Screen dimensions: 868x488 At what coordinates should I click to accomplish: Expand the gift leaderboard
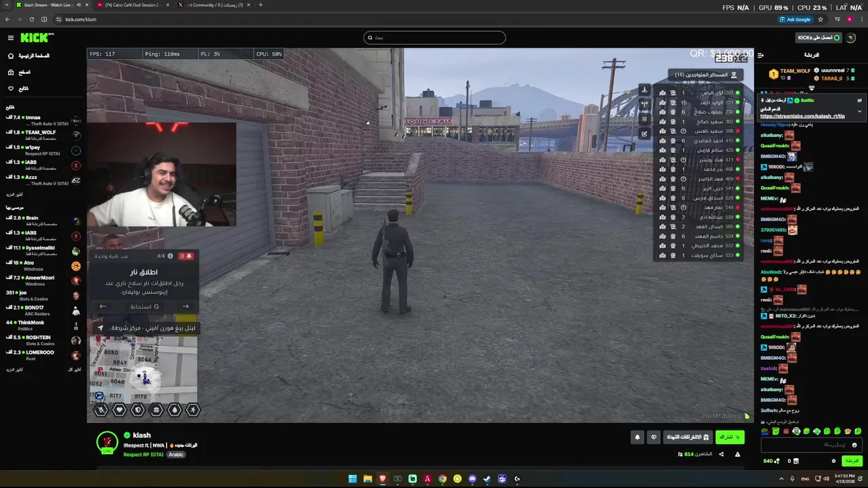coord(812,88)
